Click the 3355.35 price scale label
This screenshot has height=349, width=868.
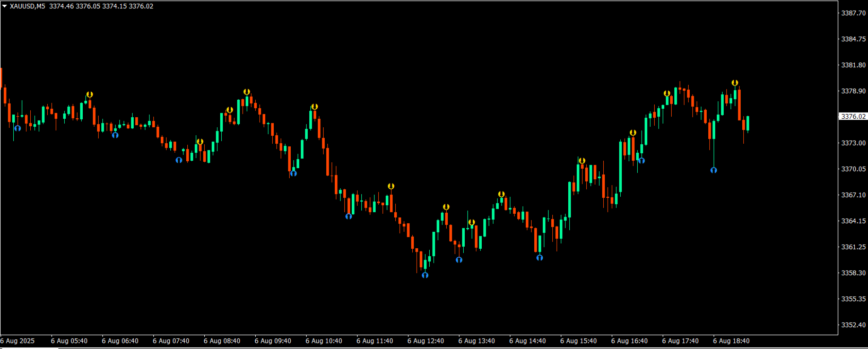pyautogui.click(x=853, y=299)
